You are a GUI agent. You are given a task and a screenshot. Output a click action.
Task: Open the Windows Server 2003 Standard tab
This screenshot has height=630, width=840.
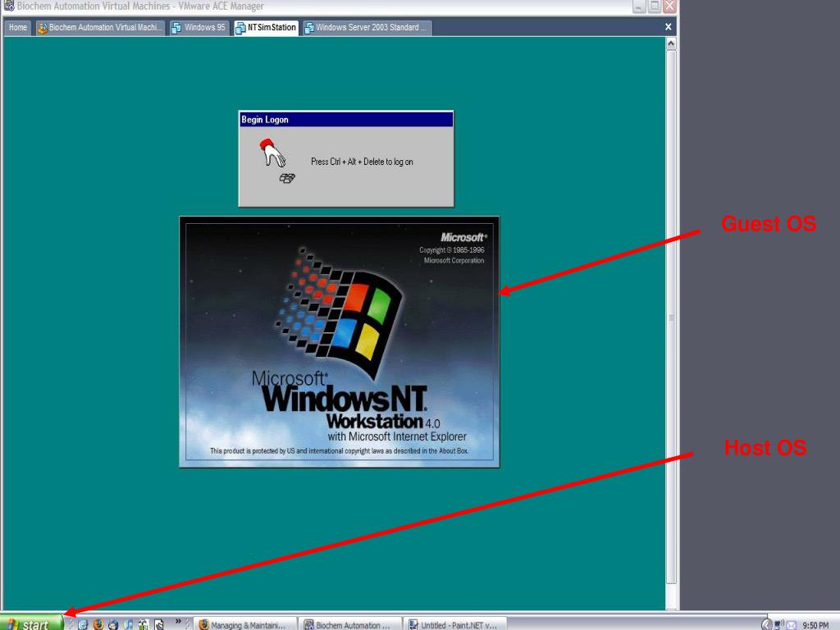(367, 28)
